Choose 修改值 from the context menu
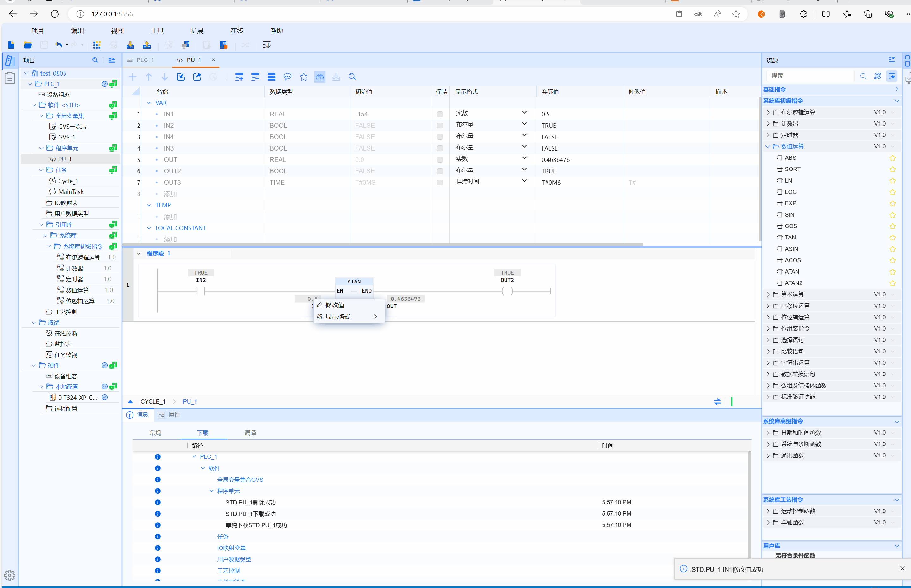This screenshot has width=911, height=588. pos(334,305)
